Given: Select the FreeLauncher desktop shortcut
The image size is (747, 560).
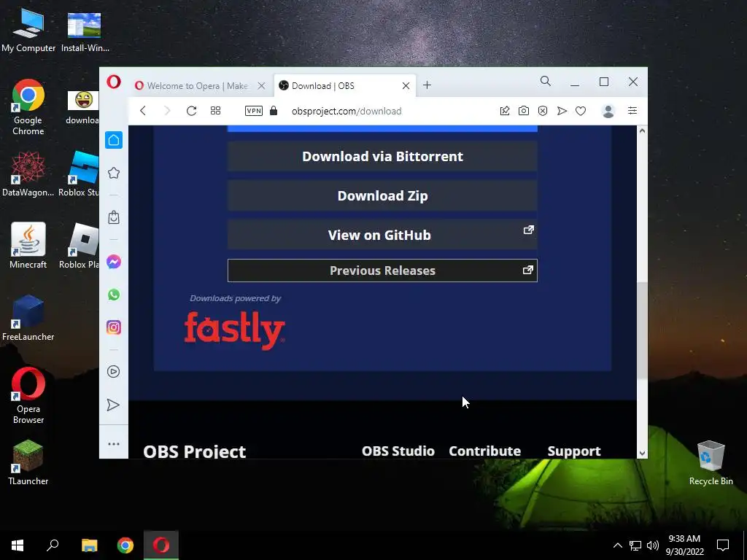Looking at the screenshot, I should [x=28, y=318].
